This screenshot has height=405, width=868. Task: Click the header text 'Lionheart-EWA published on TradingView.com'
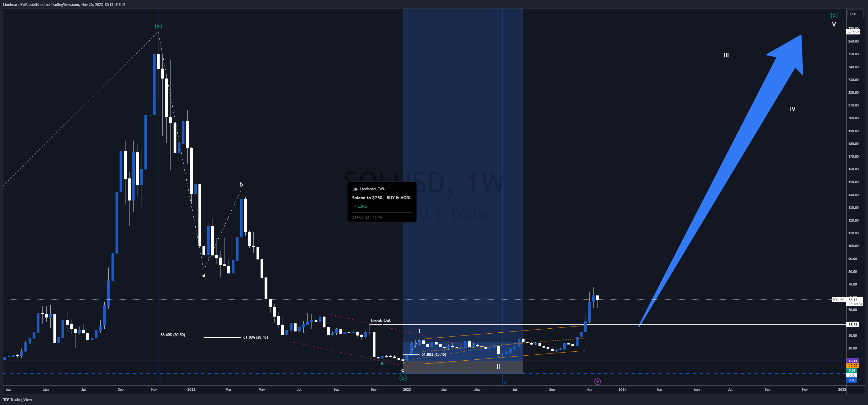coord(41,5)
